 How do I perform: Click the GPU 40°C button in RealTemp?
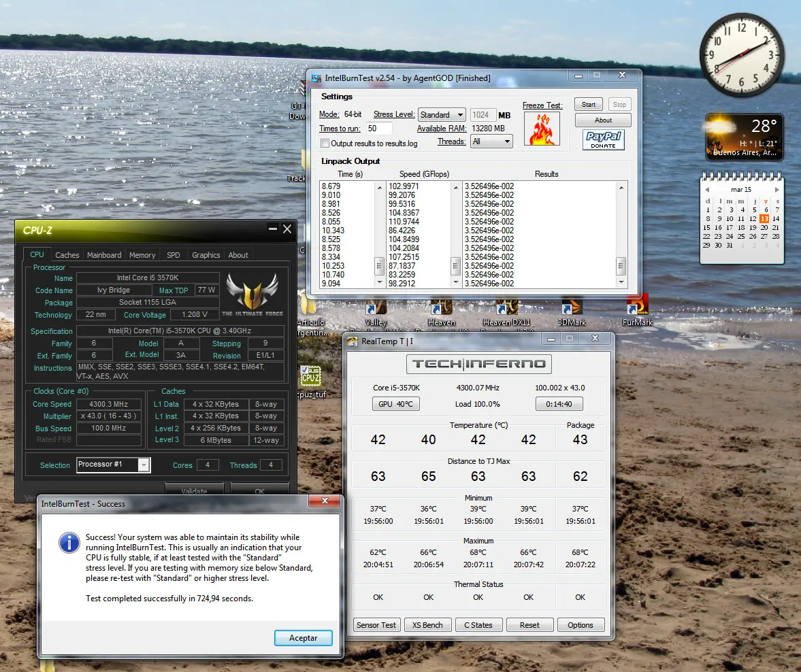(x=395, y=404)
